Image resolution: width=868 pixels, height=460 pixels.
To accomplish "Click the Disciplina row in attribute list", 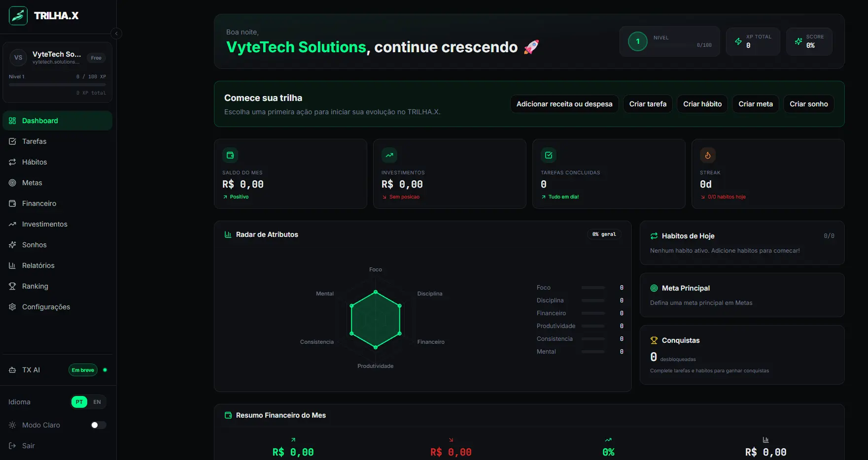I will click(580, 300).
